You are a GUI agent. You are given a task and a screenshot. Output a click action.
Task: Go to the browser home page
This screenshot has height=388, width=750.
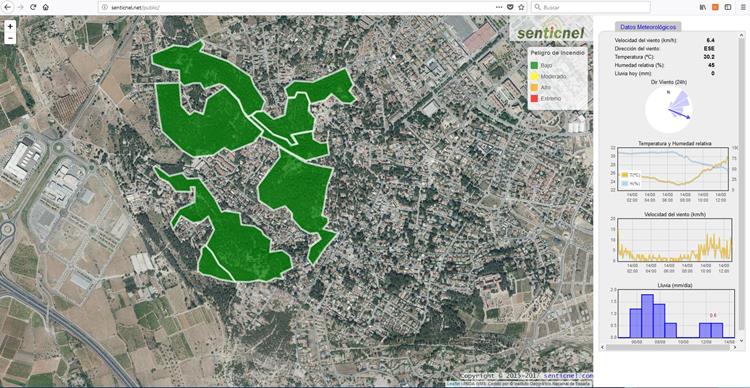[x=45, y=7]
